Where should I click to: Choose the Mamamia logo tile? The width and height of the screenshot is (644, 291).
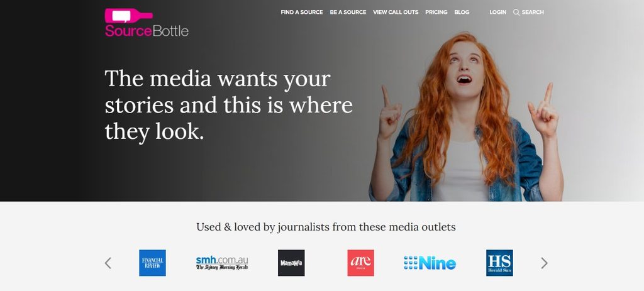291,263
